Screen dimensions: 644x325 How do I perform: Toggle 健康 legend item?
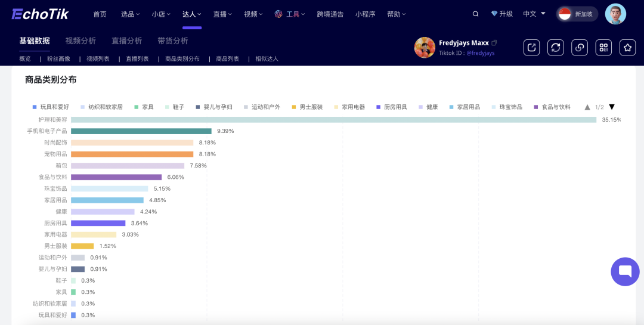[x=428, y=107]
